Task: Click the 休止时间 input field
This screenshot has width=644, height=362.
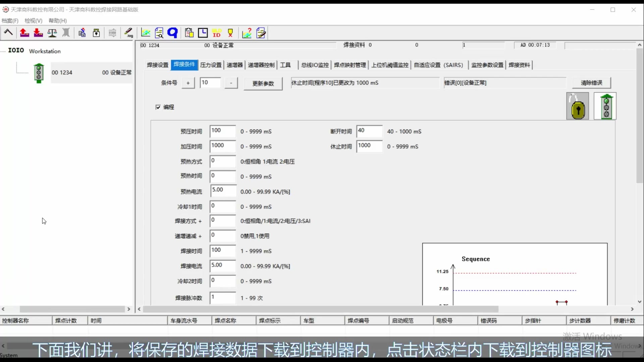Action: [369, 146]
